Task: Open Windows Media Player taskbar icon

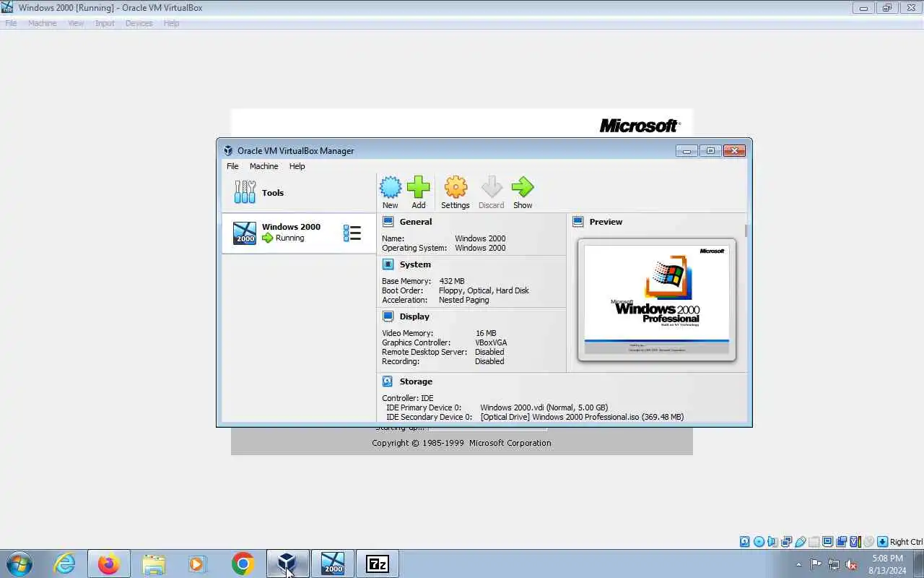Action: [197, 564]
